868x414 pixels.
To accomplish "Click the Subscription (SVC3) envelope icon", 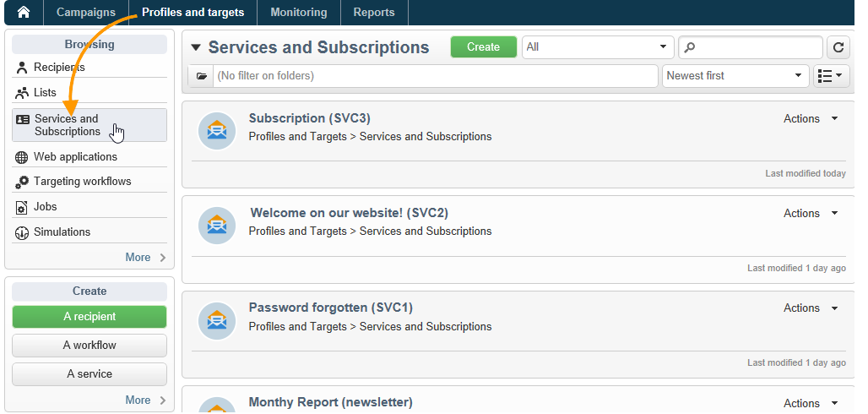I will tap(217, 131).
